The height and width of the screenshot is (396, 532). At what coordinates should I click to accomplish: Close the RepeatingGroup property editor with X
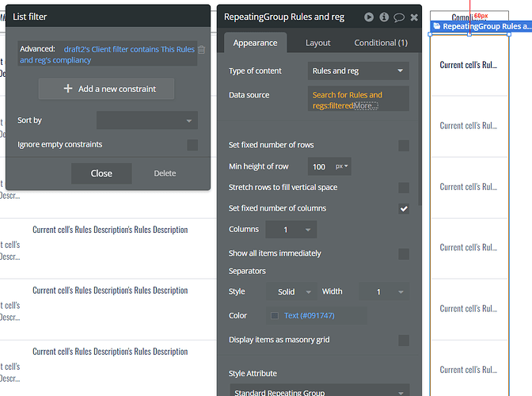414,17
